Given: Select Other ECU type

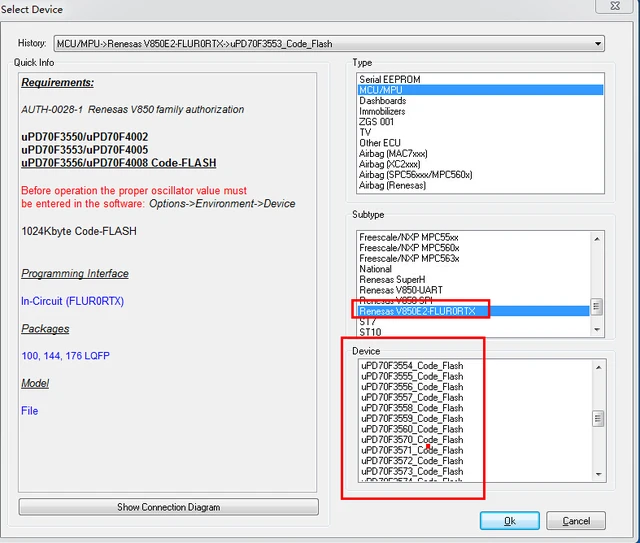Looking at the screenshot, I should tap(480, 143).
